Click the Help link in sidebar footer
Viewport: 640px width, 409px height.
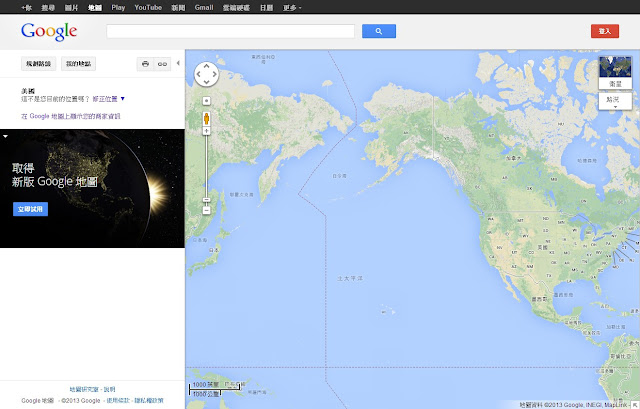109,389
